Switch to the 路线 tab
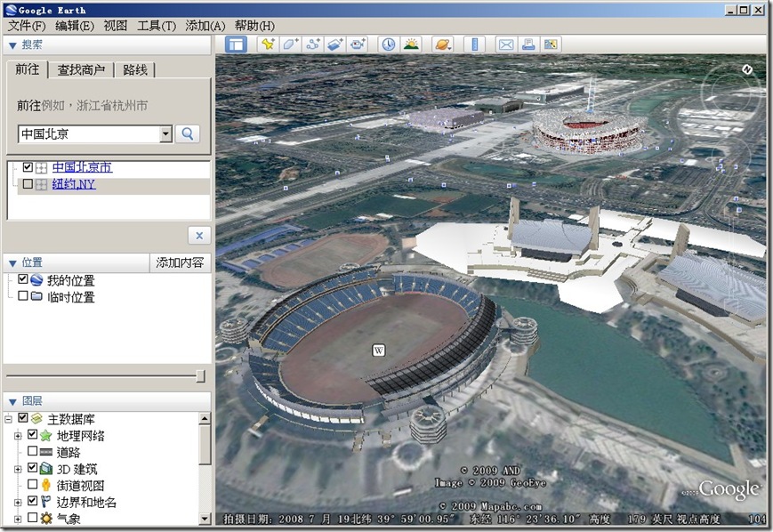The width and height of the screenshot is (773, 532). click(135, 69)
